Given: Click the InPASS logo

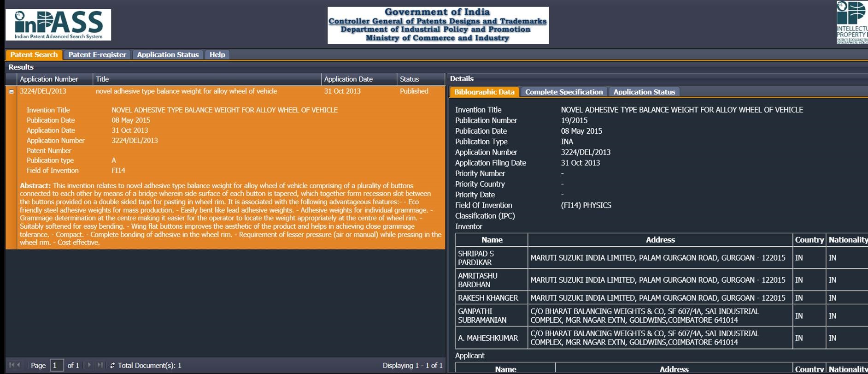Looking at the screenshot, I should tap(58, 25).
